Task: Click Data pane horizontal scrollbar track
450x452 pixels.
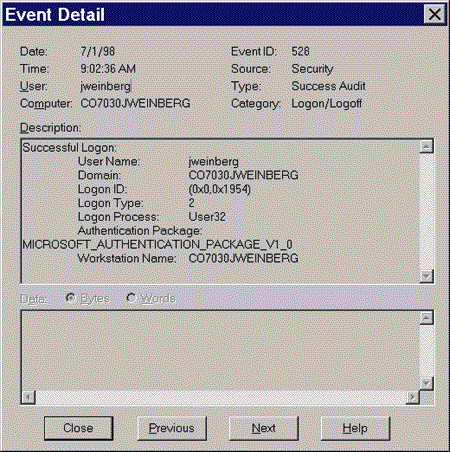Action: 221,397
